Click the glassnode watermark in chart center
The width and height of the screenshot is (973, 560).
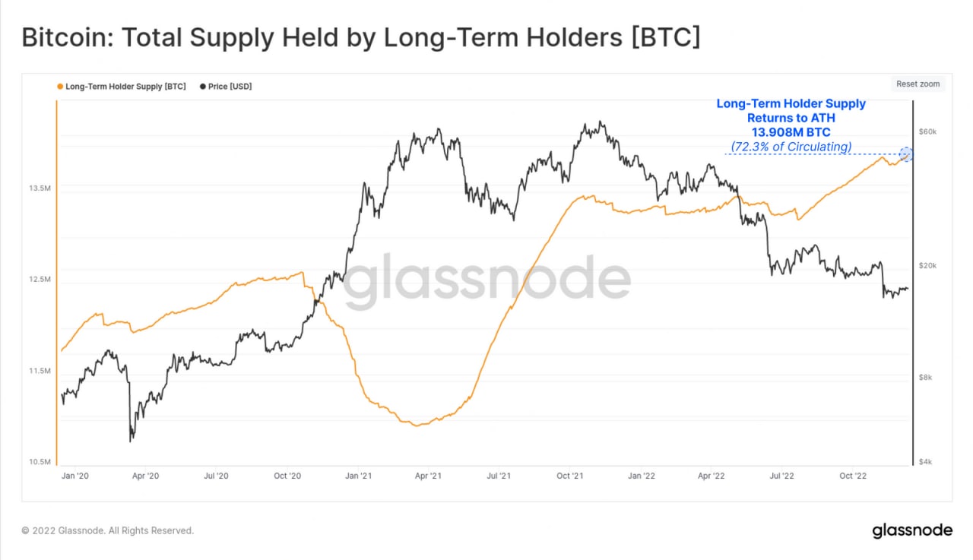486,280
